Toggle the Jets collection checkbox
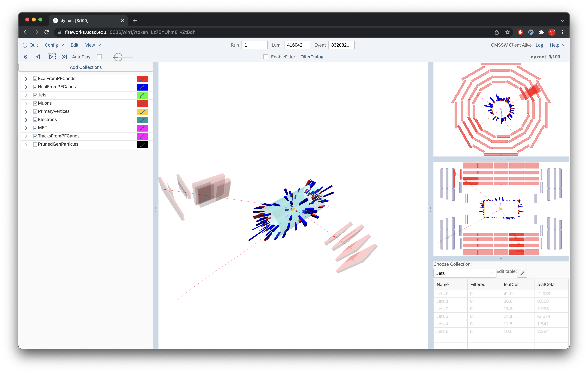 coord(35,95)
